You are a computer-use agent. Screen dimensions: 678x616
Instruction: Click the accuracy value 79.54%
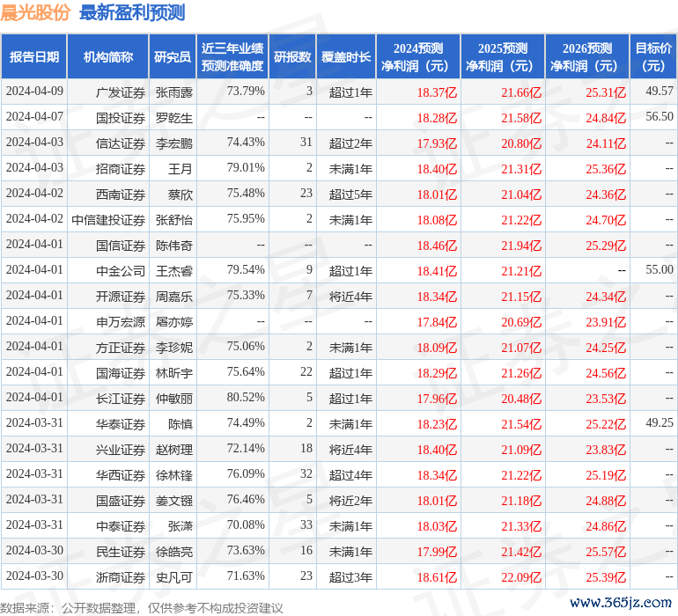246,269
